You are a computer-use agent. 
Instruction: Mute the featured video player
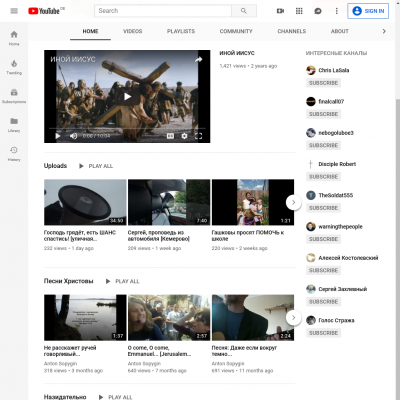pos(73,136)
